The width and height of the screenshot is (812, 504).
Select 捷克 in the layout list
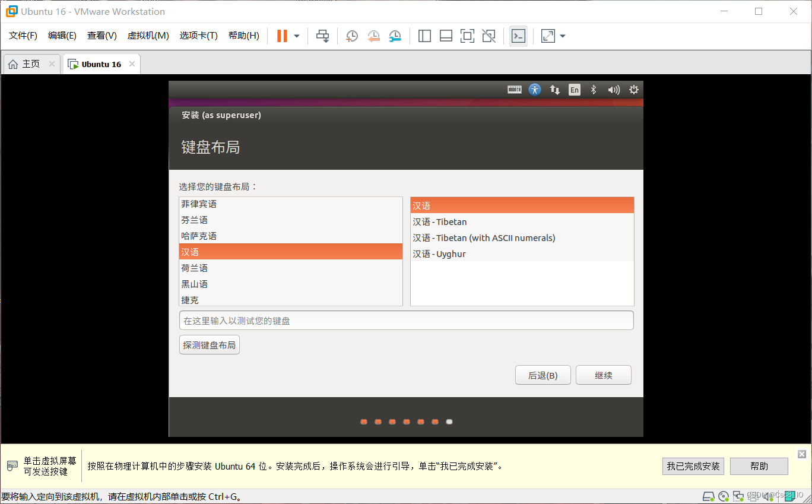291,300
